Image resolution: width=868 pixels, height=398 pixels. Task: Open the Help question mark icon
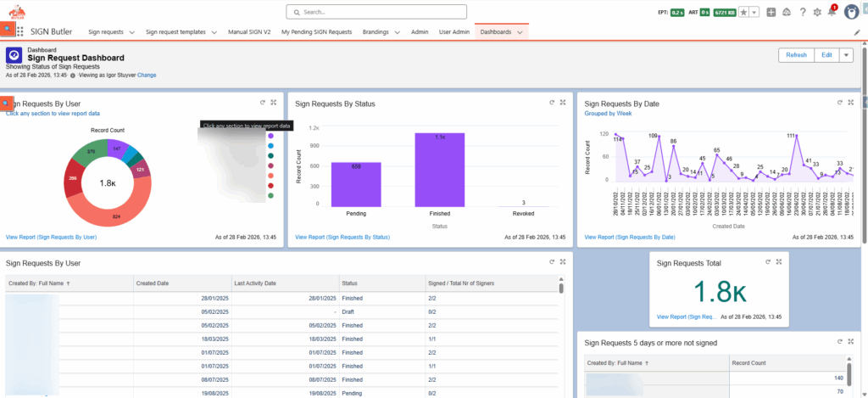pos(802,12)
